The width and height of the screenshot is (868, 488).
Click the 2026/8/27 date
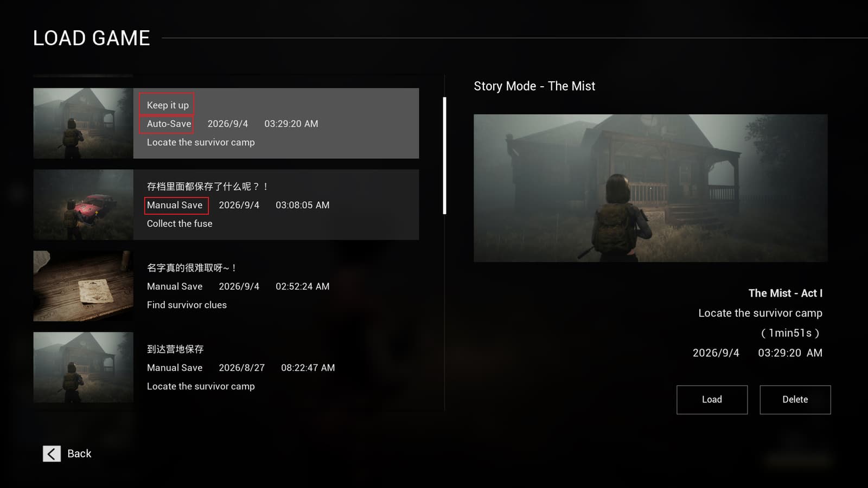tap(242, 368)
